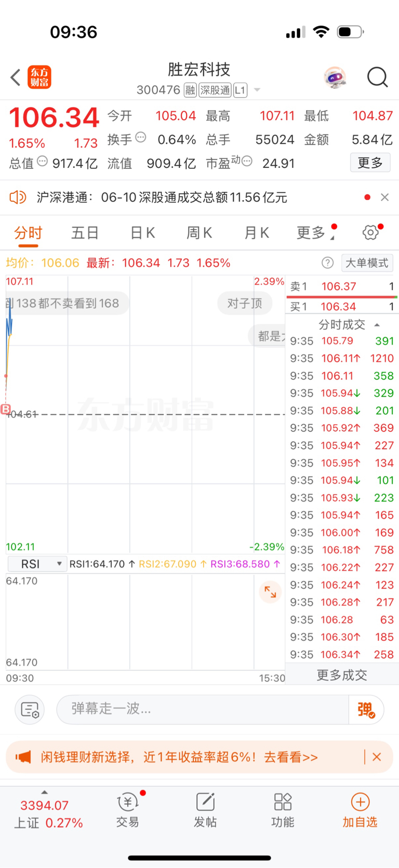Open the 发帖 post icon
This screenshot has width=399, height=868.
tap(205, 810)
